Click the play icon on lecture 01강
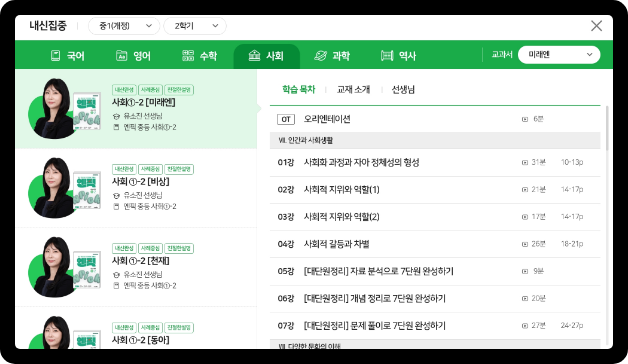The image size is (628, 364). click(x=525, y=163)
